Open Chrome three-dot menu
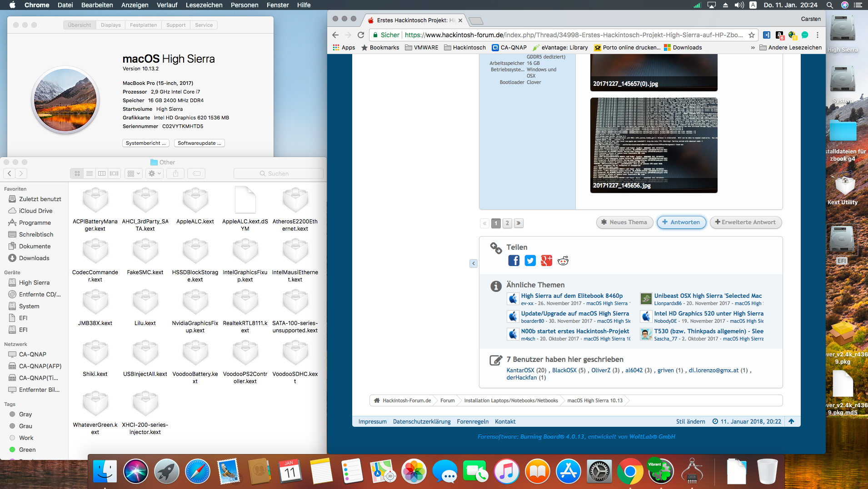868x489 pixels. [x=817, y=35]
